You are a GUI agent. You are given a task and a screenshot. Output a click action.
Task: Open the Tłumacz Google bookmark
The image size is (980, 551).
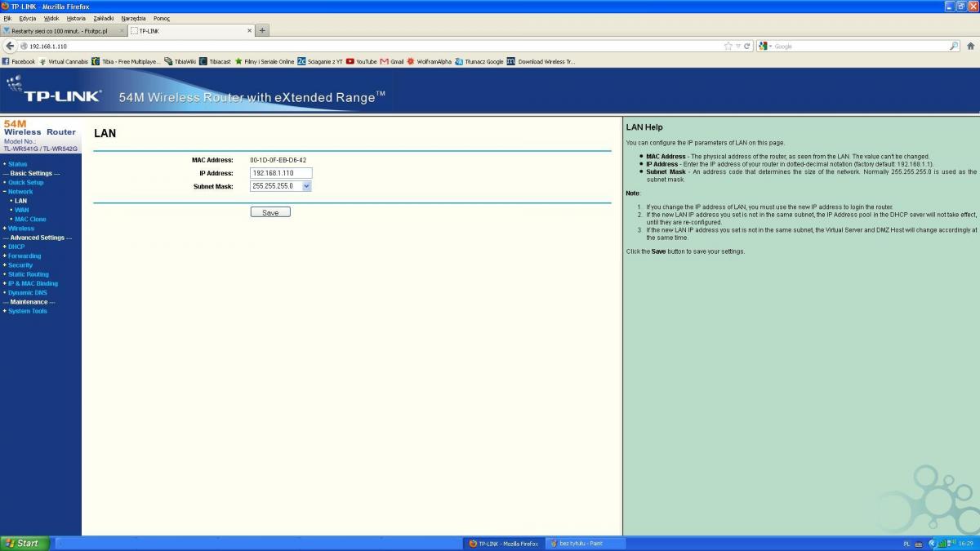tap(479, 61)
